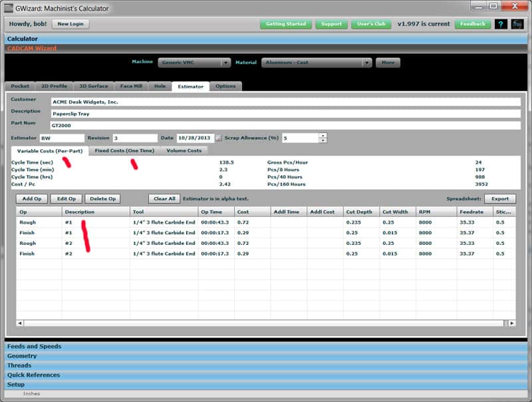
Task: Click the Getting Started button
Action: [x=286, y=24]
